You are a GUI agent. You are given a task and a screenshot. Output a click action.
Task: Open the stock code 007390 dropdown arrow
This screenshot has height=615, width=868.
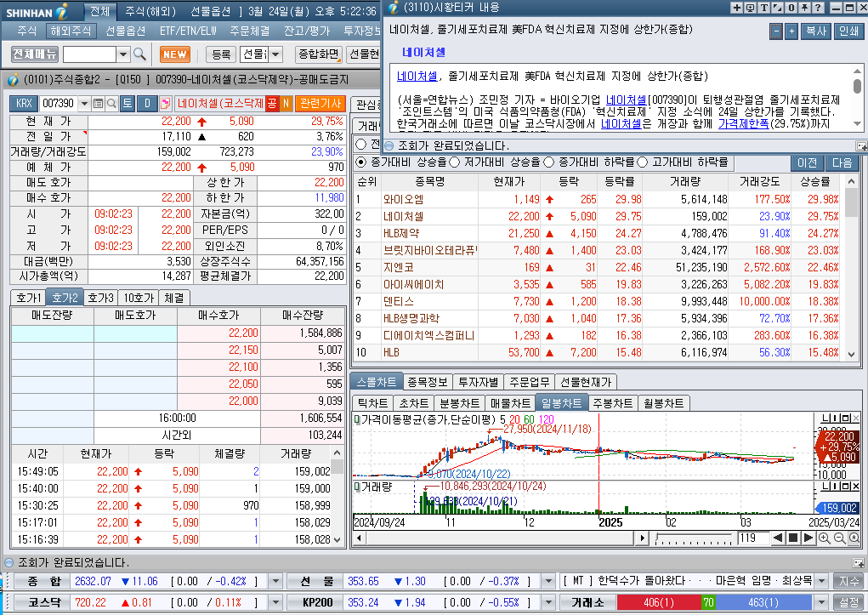pyautogui.click(x=84, y=104)
